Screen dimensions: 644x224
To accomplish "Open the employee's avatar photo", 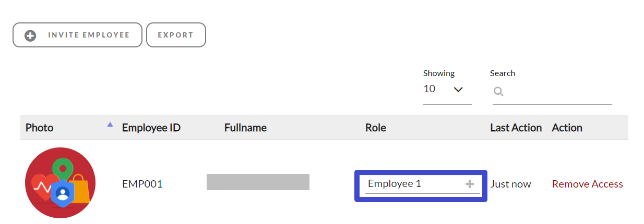I will (x=60, y=182).
